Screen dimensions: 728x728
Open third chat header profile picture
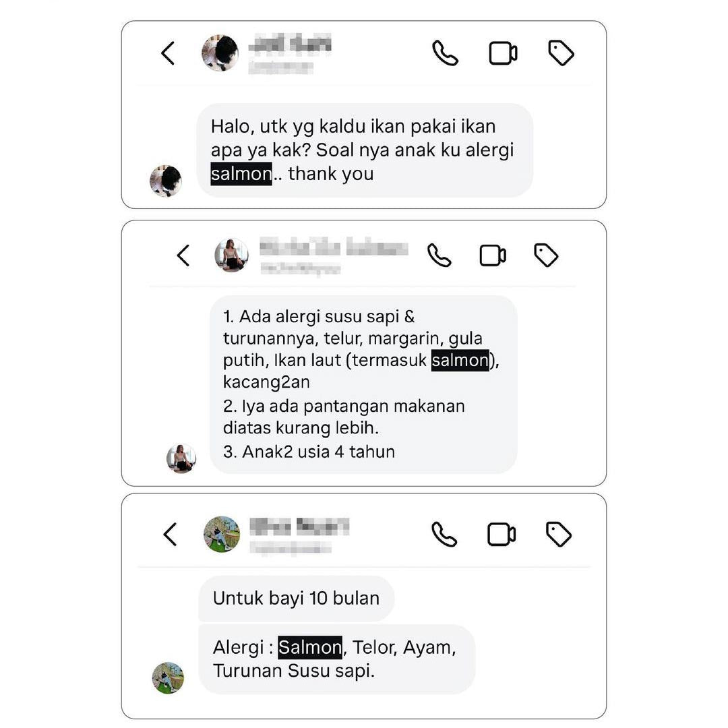(222, 535)
